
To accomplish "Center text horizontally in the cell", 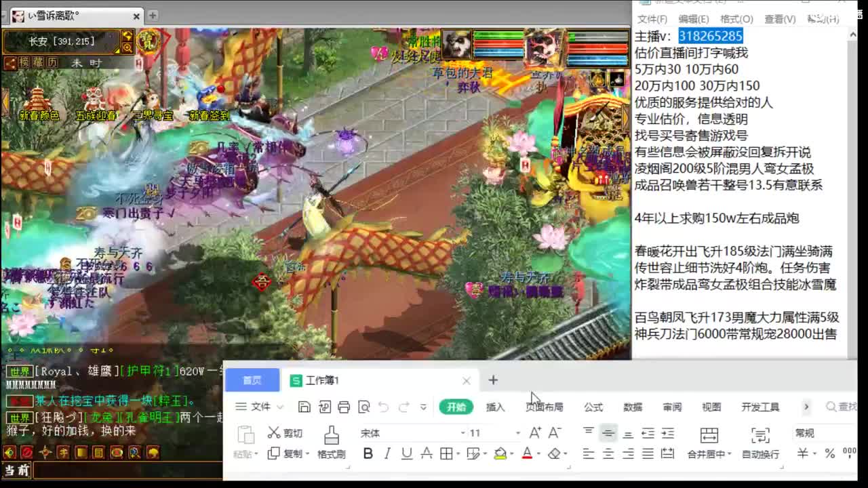I will tap(608, 453).
